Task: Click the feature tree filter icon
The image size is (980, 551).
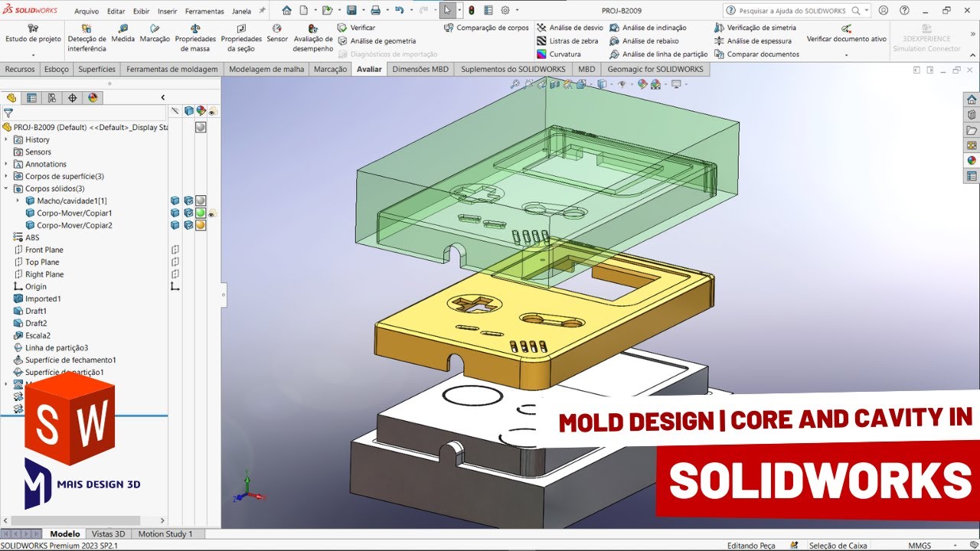Action: click(8, 112)
